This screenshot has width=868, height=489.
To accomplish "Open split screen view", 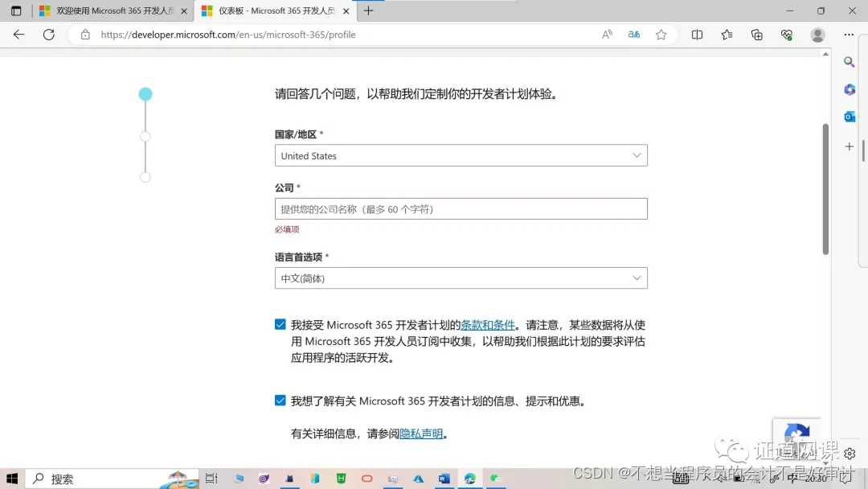I will 697,35.
